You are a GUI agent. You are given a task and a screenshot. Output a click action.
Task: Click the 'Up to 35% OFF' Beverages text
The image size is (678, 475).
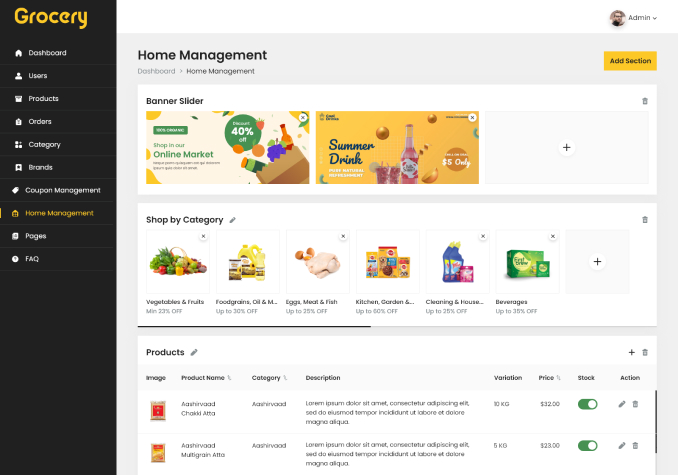(x=516, y=311)
